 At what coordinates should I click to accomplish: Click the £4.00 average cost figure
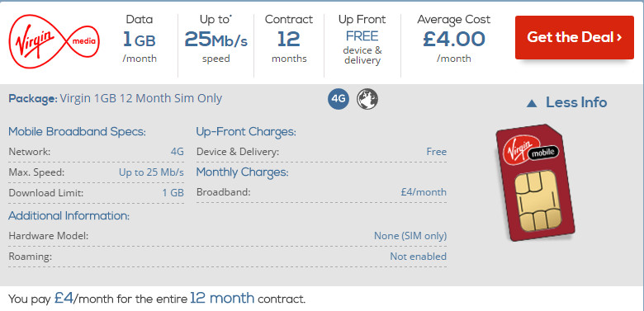point(454,40)
